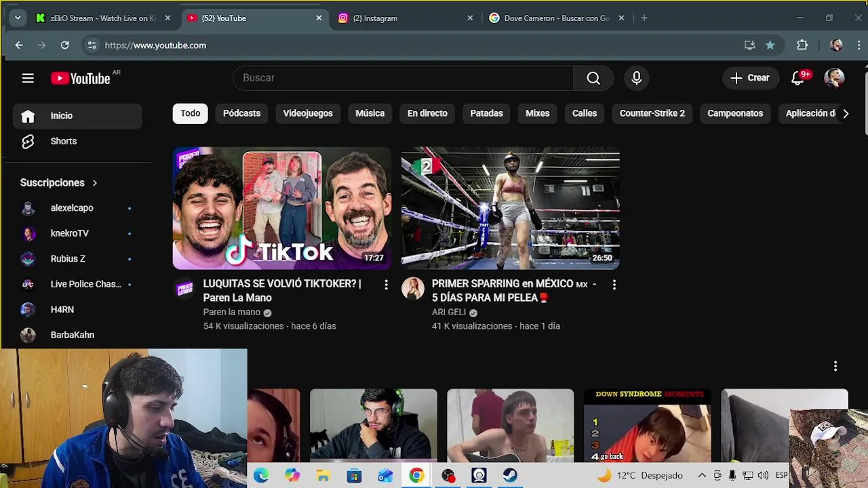Viewport: 868px width, 488px height.
Task: Open the knekroTV subscription
Action: coord(77,234)
